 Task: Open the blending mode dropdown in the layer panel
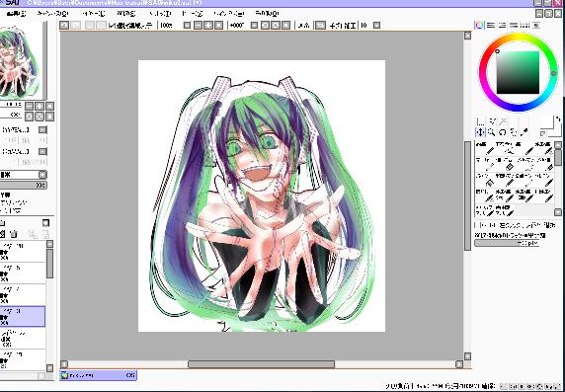coord(42,175)
